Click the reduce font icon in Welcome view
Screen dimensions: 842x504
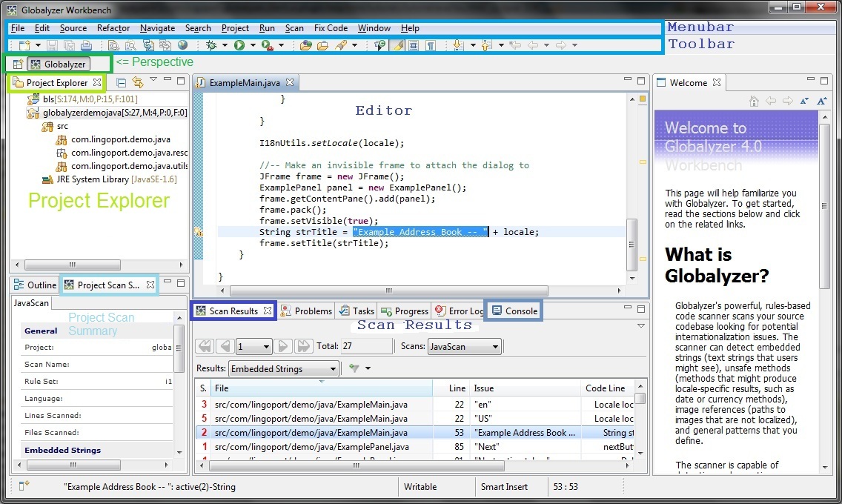pyautogui.click(x=805, y=101)
